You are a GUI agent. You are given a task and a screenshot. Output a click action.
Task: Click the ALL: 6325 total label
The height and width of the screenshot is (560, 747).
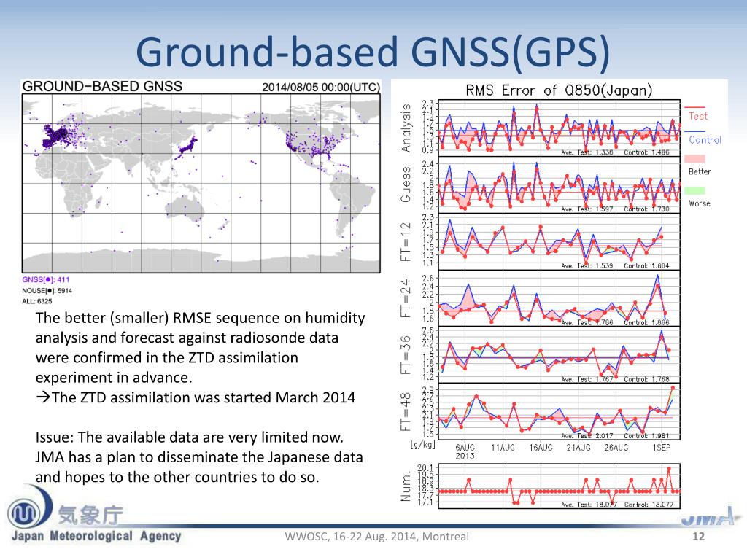click(x=37, y=301)
